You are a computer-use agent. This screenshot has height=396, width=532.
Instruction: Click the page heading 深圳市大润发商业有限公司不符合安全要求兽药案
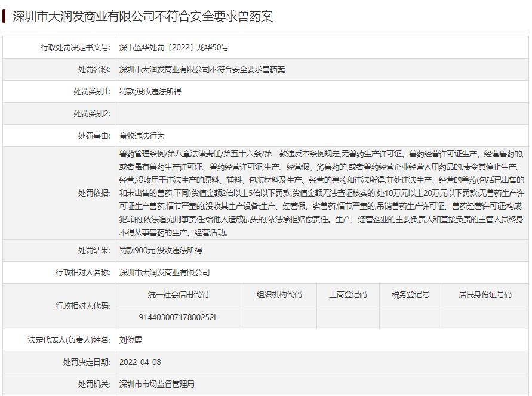(143, 16)
